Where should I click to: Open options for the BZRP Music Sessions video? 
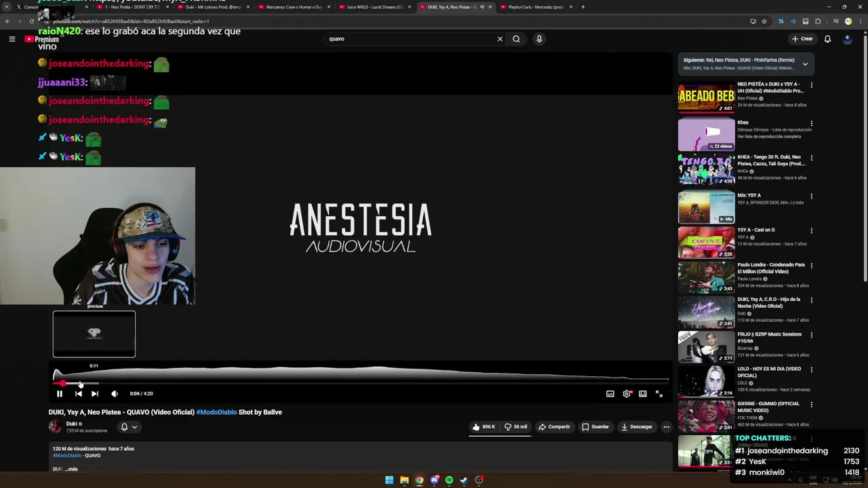(811, 335)
